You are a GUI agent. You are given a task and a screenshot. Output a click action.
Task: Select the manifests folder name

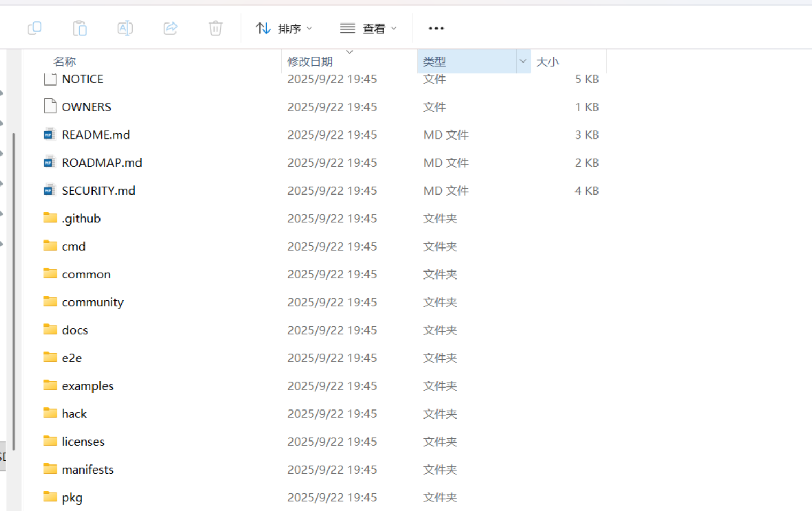[x=88, y=469]
